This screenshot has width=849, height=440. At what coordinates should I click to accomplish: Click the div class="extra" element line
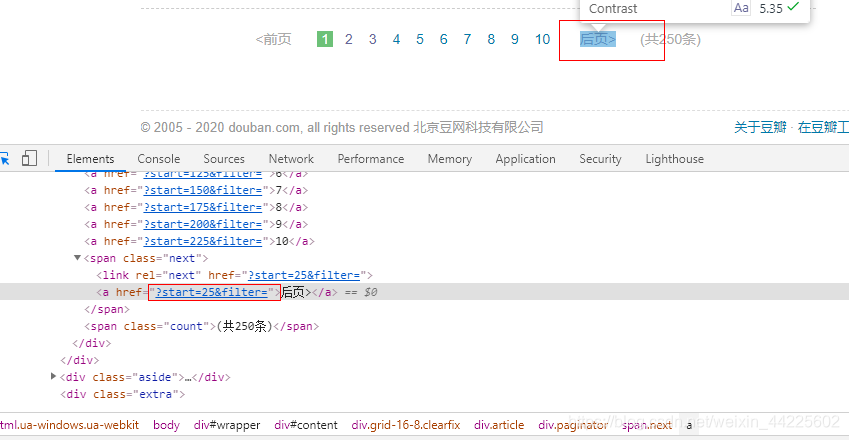pyautogui.click(x=122, y=394)
